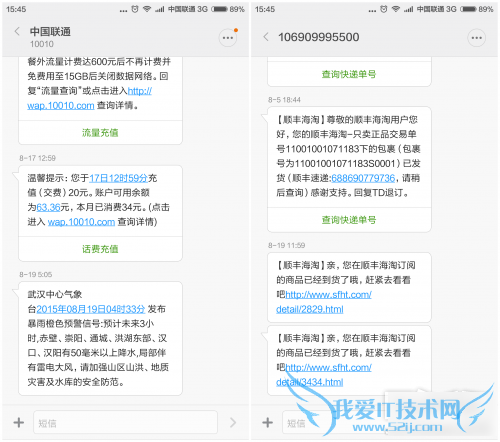Viewport: 500px width, 442px height.
Task: Open more options in the 中国联通 conversation
Action: [x=228, y=38]
